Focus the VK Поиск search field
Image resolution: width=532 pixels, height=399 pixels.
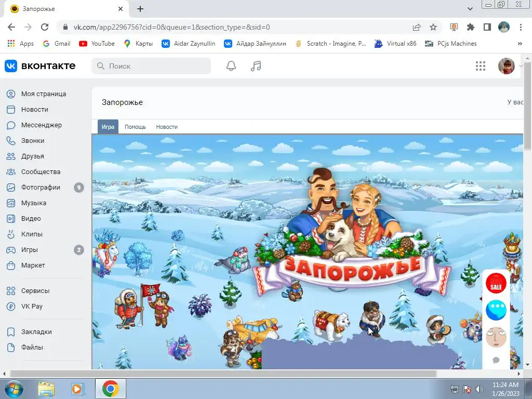click(151, 66)
